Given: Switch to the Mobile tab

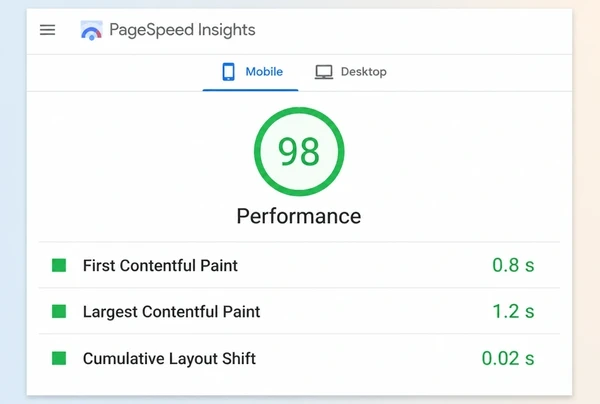Looking at the screenshot, I should [250, 72].
